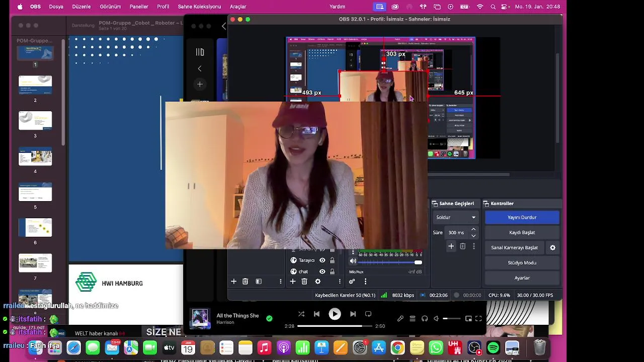Add a new source with plus icon
Viewport: 644px width, 362px height.
pyautogui.click(x=293, y=282)
